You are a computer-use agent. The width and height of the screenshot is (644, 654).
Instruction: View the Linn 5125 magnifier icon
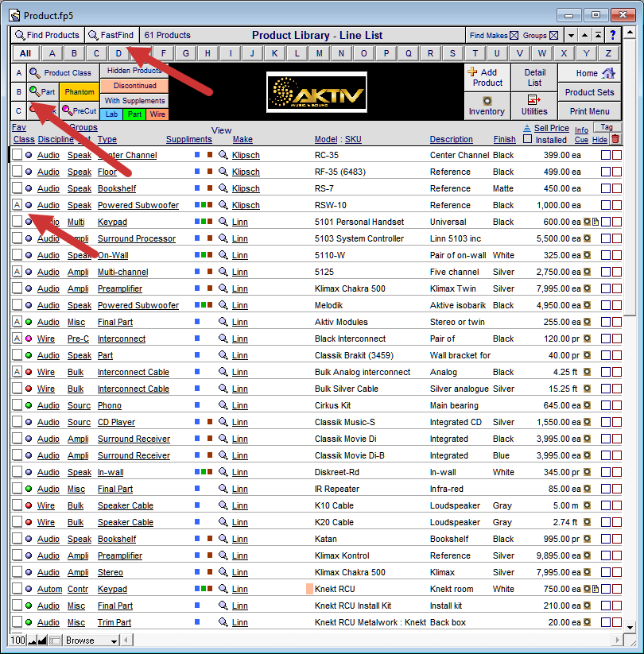pos(223,272)
